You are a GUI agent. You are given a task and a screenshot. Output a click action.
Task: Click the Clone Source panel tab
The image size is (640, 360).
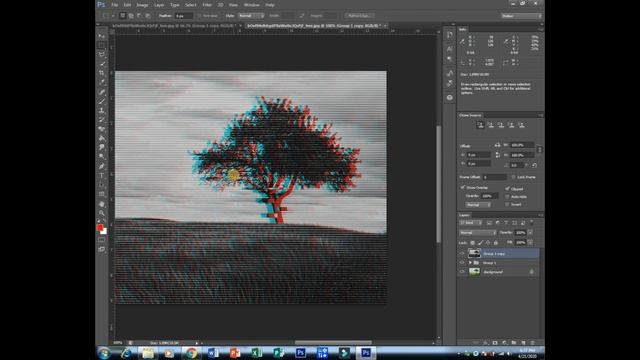(x=470, y=116)
